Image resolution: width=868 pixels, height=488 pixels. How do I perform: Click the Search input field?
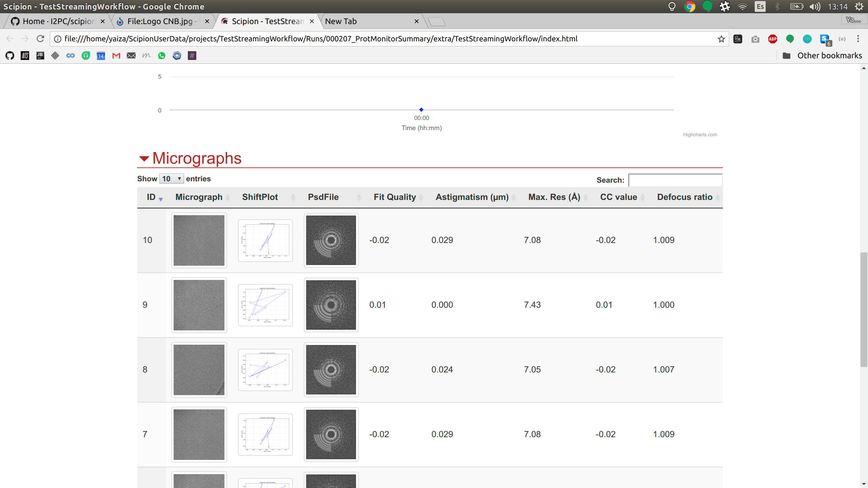coord(675,180)
